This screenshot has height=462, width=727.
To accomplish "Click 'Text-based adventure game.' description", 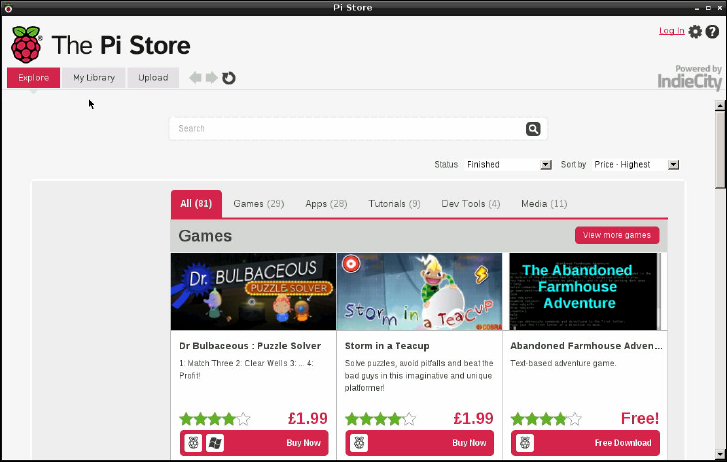I will pyautogui.click(x=563, y=363).
